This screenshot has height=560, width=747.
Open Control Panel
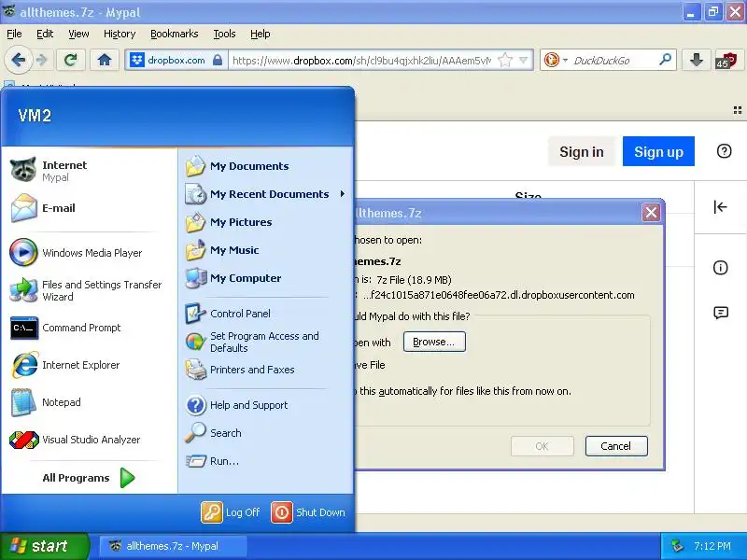coord(265,314)
